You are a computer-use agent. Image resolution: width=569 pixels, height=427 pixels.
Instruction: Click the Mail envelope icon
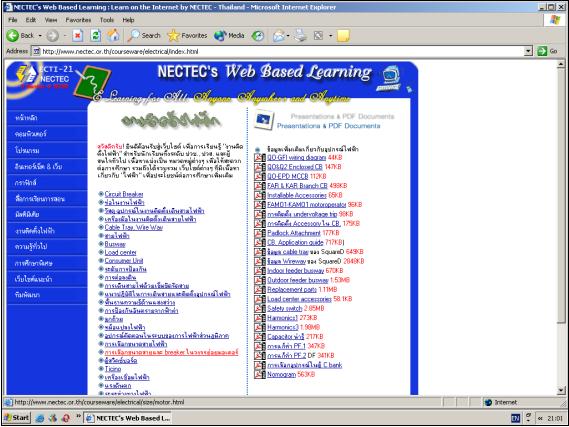pyautogui.click(x=278, y=36)
